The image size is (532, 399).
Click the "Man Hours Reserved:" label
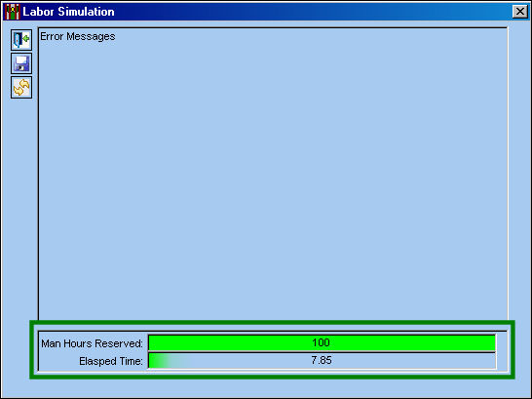pos(92,343)
